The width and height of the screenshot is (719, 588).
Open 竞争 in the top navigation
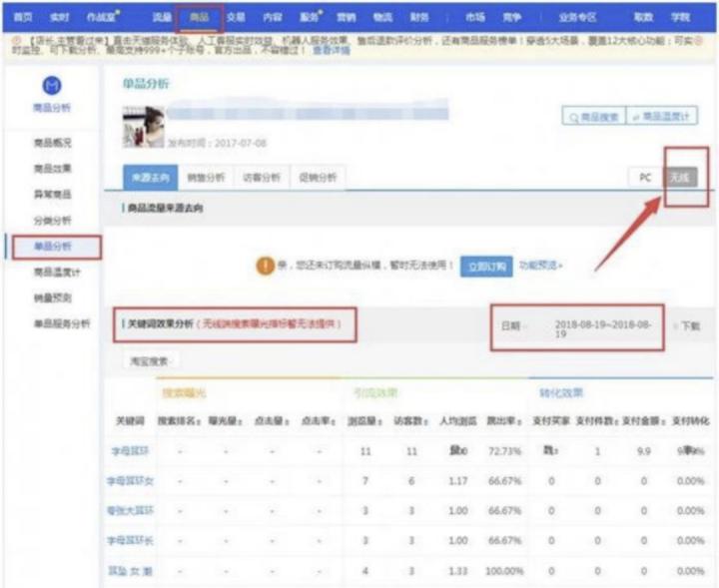coord(511,17)
